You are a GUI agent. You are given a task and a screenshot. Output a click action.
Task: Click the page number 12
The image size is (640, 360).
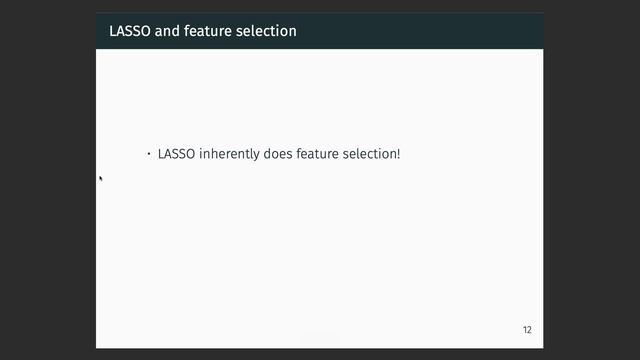click(x=527, y=330)
